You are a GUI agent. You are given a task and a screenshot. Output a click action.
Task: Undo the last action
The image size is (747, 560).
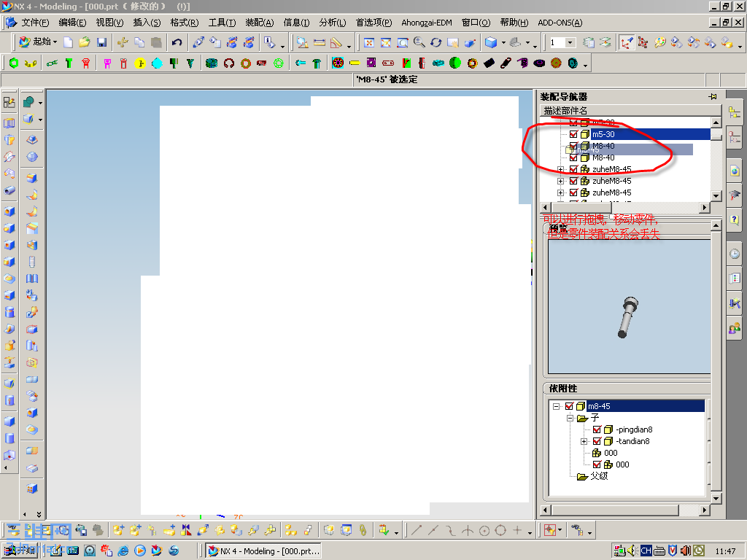pos(177,42)
